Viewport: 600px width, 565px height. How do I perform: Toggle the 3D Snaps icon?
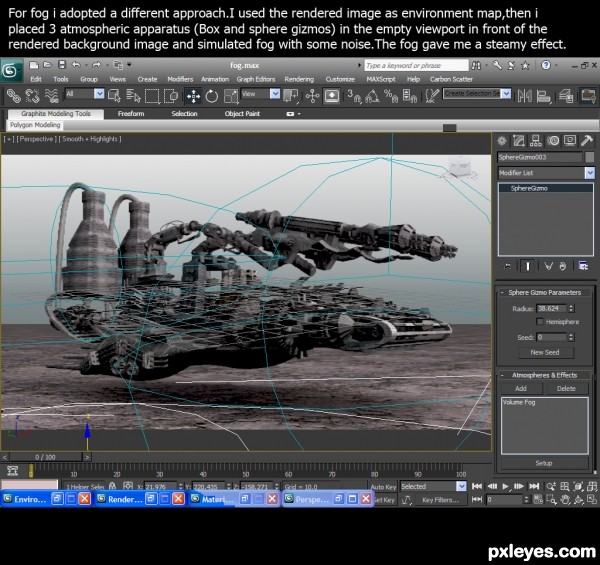(x=354, y=96)
